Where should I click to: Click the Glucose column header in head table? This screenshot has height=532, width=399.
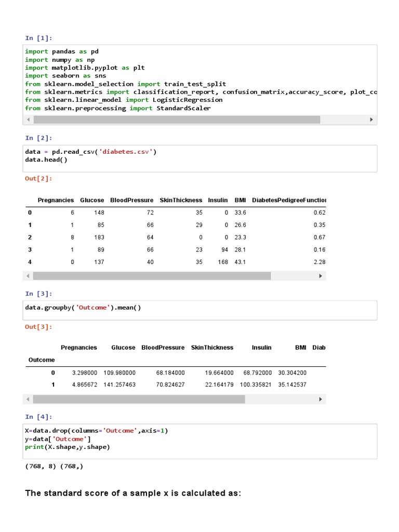tap(92, 200)
